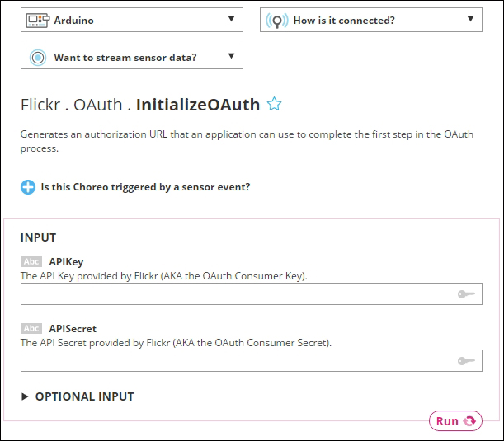
Task: Open the 'Want to stream sensor data?' dropdown
Action: click(132, 57)
